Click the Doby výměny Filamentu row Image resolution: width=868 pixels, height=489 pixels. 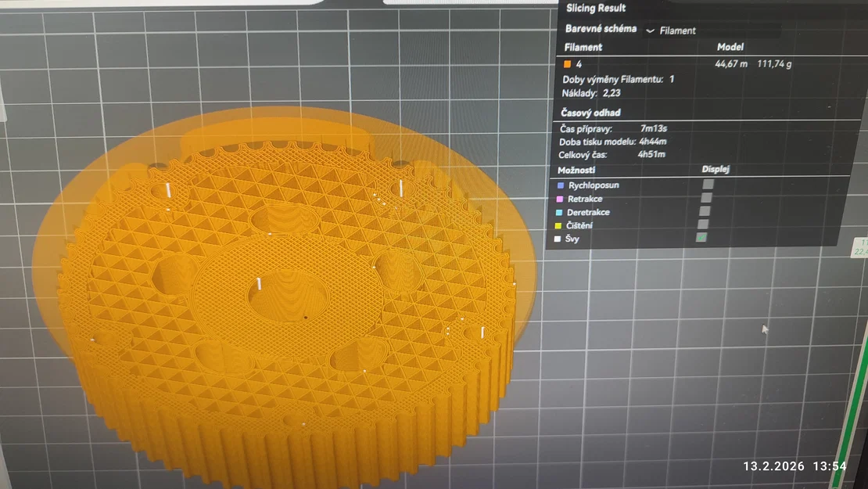tap(619, 79)
